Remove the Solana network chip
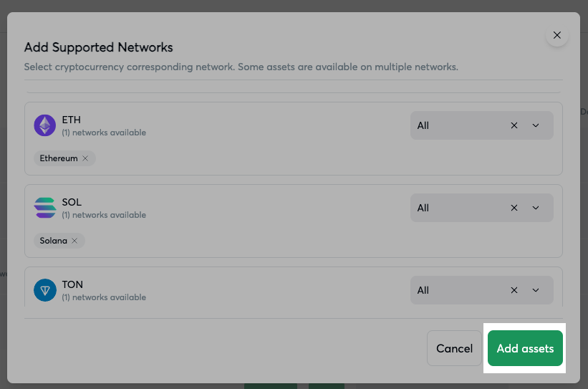 [74, 241]
